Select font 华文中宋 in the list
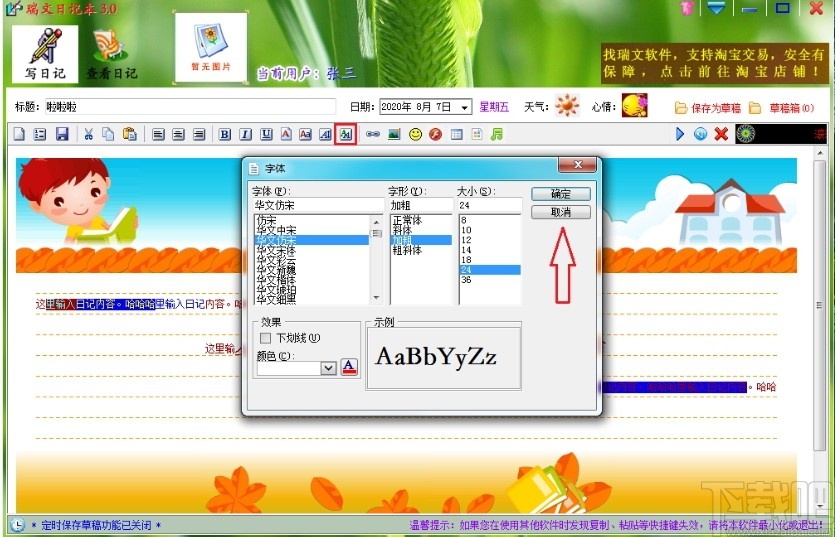This screenshot has width=836, height=537. (276, 230)
